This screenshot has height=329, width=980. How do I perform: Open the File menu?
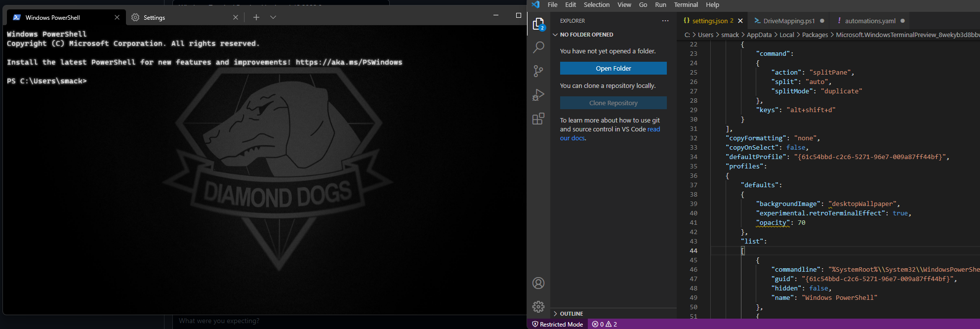pyautogui.click(x=552, y=4)
